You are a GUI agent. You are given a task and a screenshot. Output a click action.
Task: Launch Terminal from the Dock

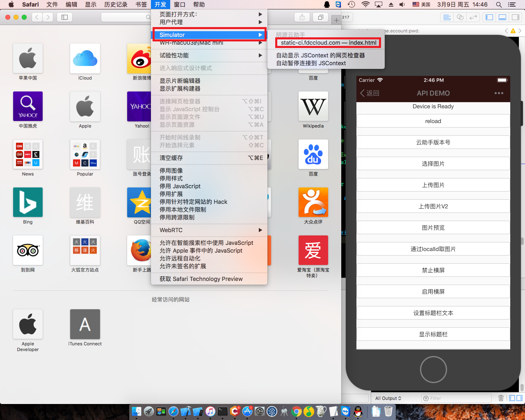pos(223,411)
